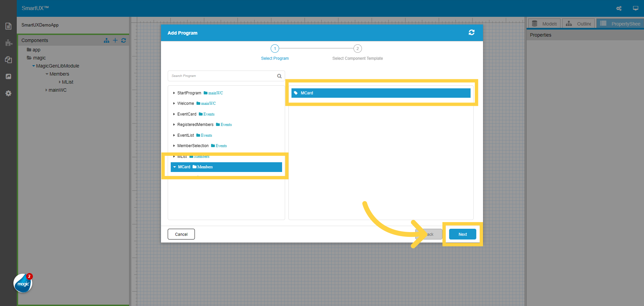The image size is (644, 306).
Task: Click the hierarchy icon in Components panel
Action: [106, 40]
